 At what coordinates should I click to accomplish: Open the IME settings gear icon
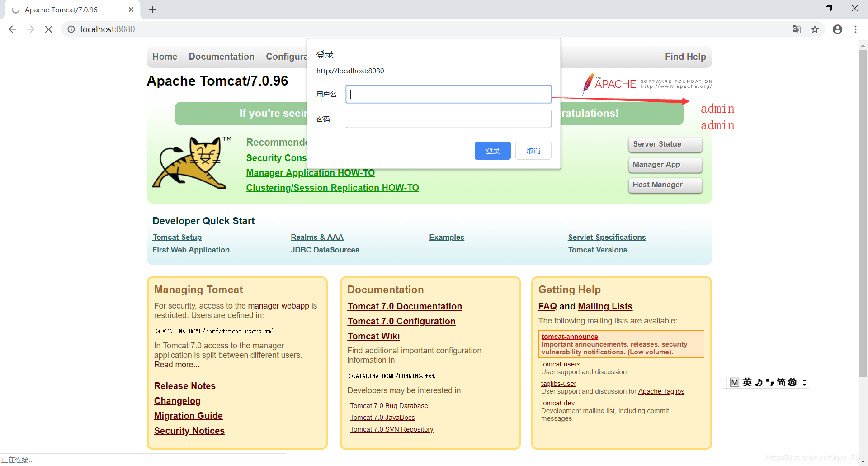click(x=792, y=382)
